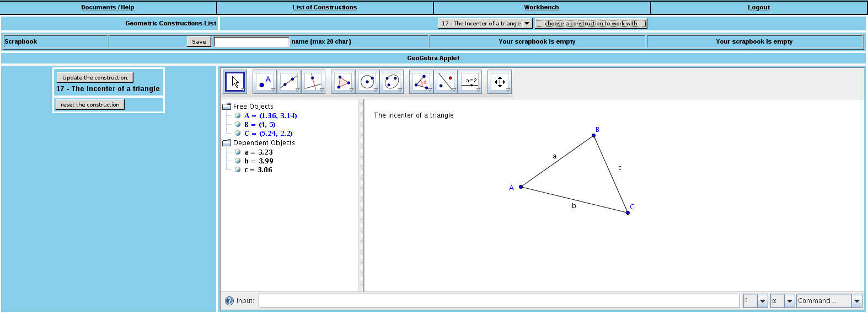
Task: Toggle visibility bullet for point A
Action: (238, 115)
